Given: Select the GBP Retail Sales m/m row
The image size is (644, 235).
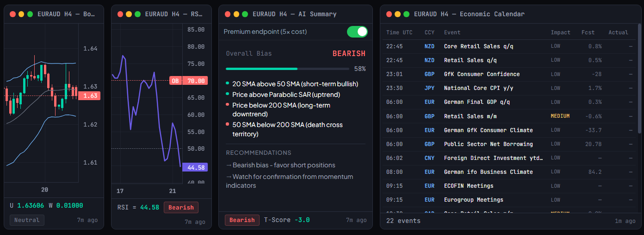Looking at the screenshot, I should 510,116.
